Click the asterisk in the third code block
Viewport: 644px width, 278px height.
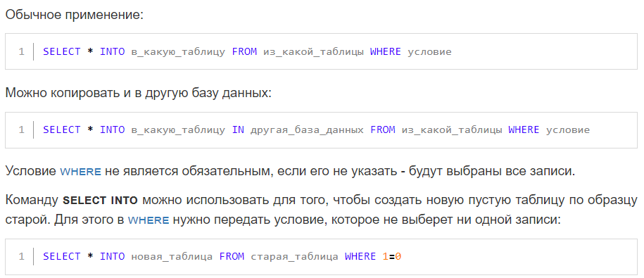pyautogui.click(x=90, y=255)
